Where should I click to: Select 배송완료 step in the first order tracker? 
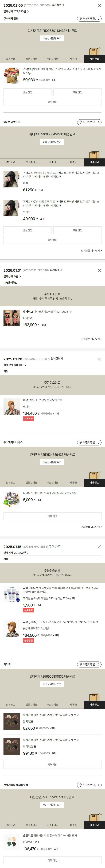tap(94, 59)
